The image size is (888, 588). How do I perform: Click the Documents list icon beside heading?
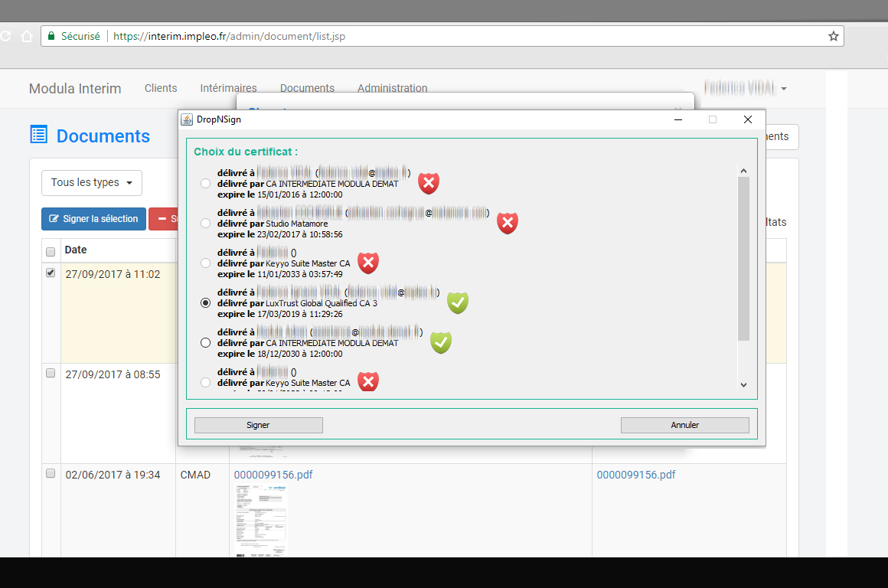click(x=38, y=136)
